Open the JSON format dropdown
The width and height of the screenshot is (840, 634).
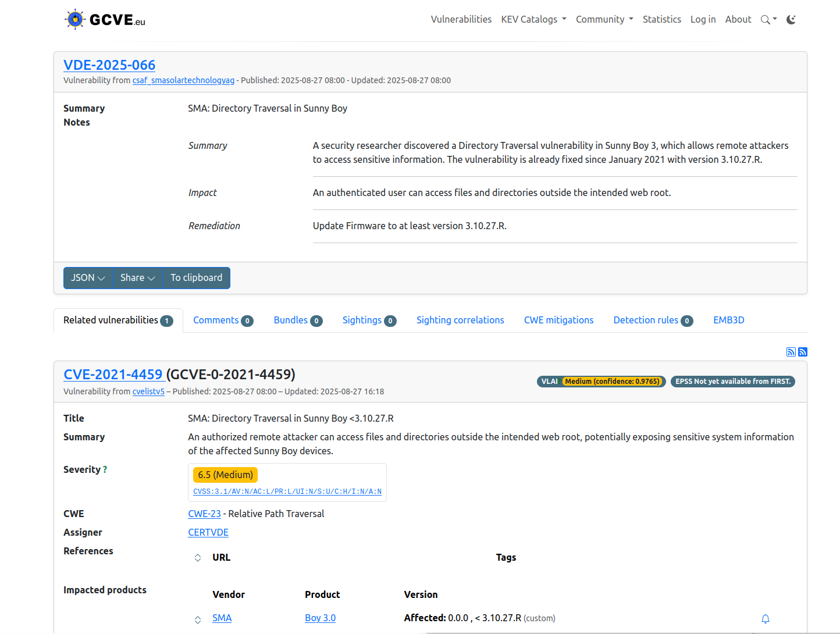88,278
